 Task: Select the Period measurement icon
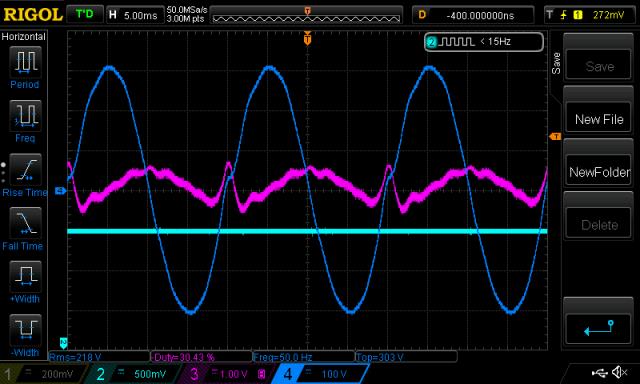coord(25,62)
